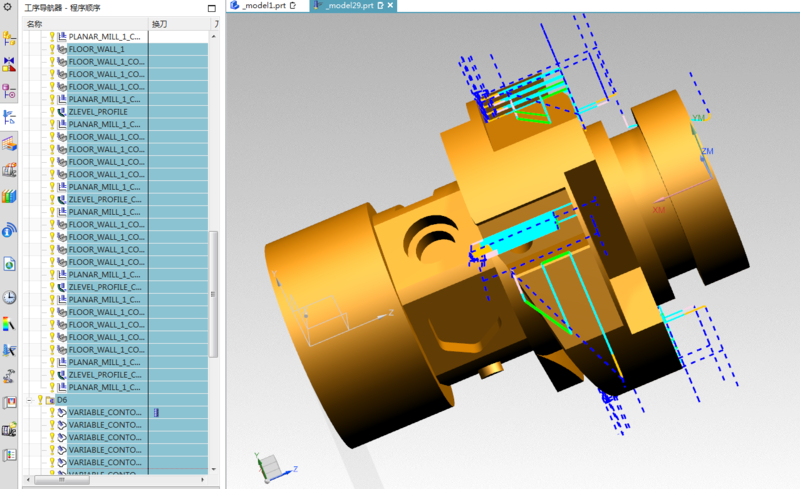Collapse the D6 program group

pyautogui.click(x=30, y=400)
